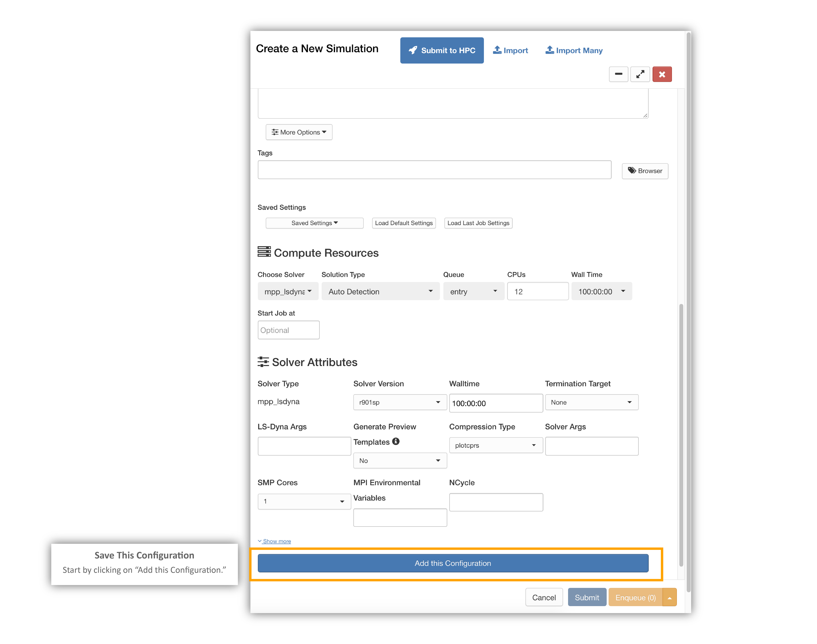Open the Solver Version dropdown
Image resolution: width=817 pixels, height=644 pixels.
tap(400, 402)
